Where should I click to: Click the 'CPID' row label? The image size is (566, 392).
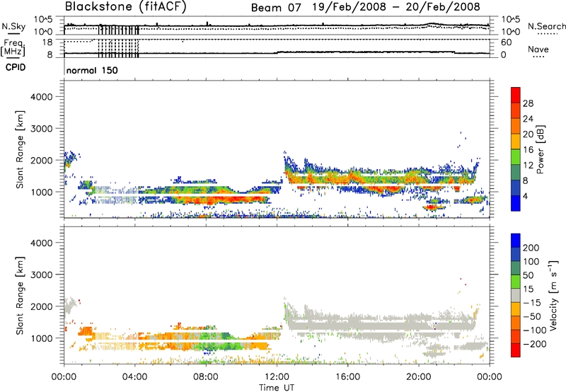(16, 67)
